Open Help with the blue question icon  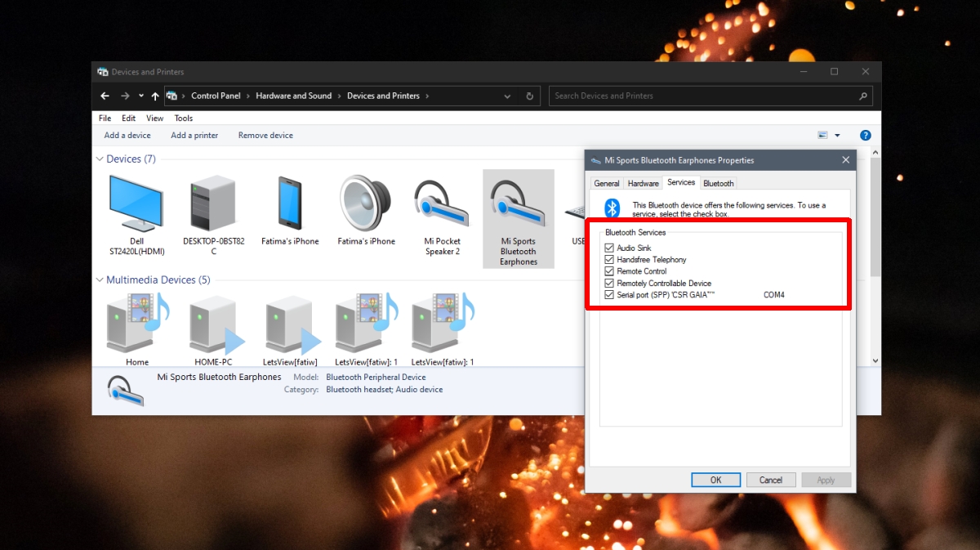coord(865,136)
